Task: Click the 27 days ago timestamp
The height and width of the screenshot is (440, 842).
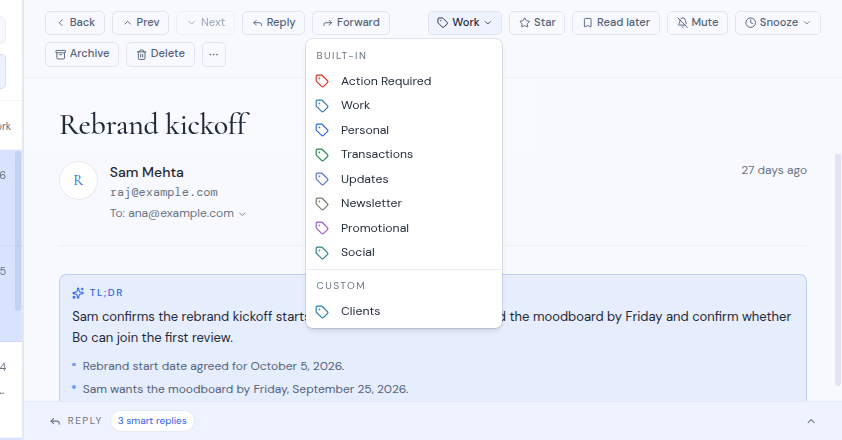Action: pos(774,170)
